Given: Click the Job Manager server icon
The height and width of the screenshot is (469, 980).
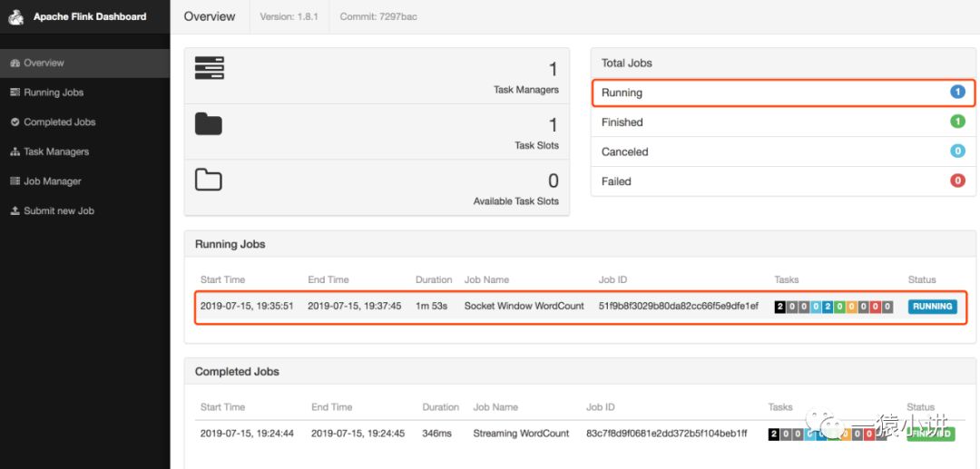Looking at the screenshot, I should (x=15, y=181).
